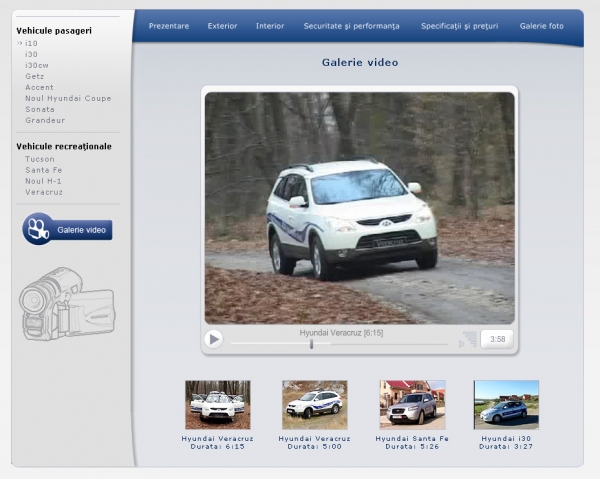
Task: Open Securitate şi performanţa tab
Action: (x=351, y=26)
